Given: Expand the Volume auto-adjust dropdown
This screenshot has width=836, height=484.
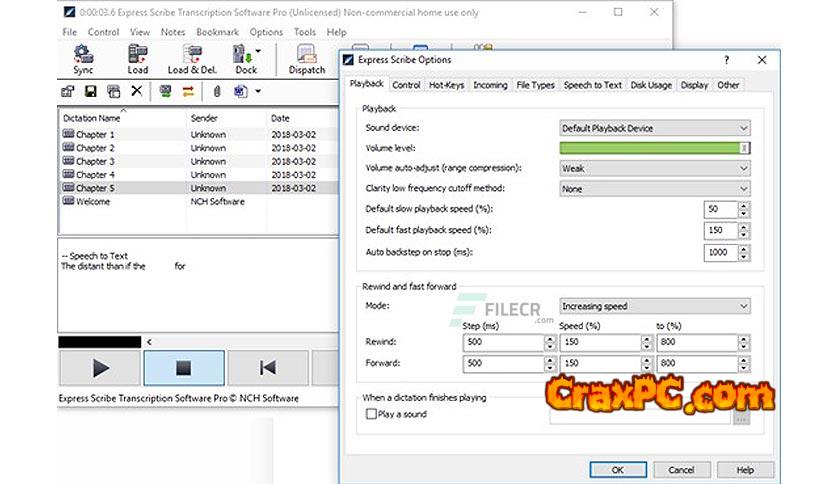Looking at the screenshot, I should pos(654,168).
